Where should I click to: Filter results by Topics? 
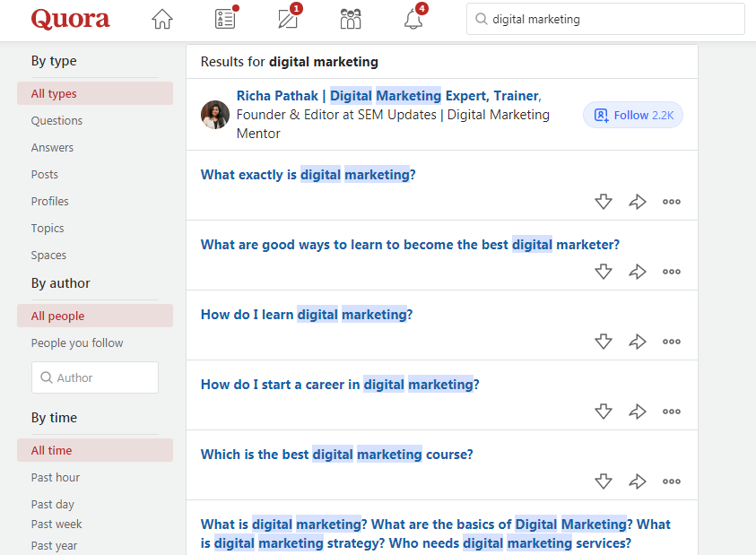48,228
